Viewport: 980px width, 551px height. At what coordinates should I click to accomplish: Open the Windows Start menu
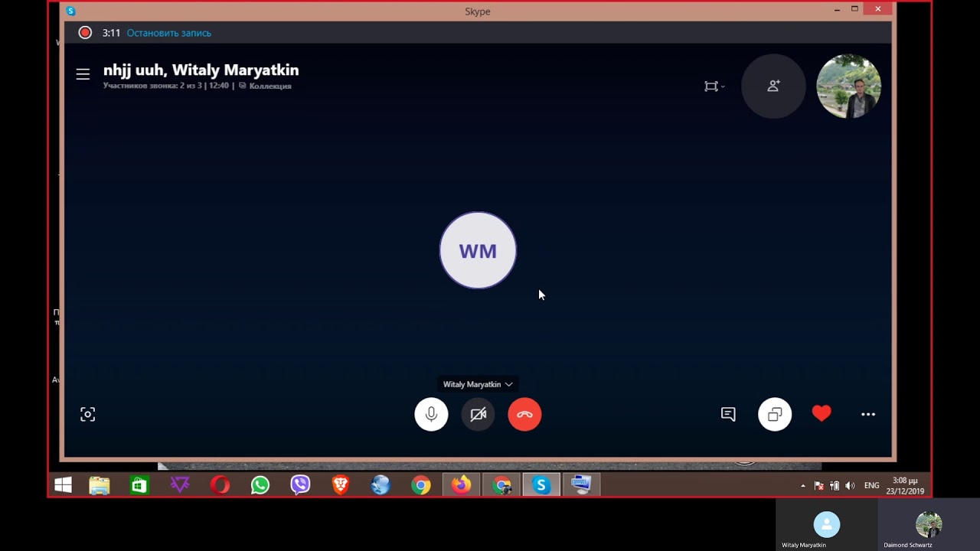point(63,485)
